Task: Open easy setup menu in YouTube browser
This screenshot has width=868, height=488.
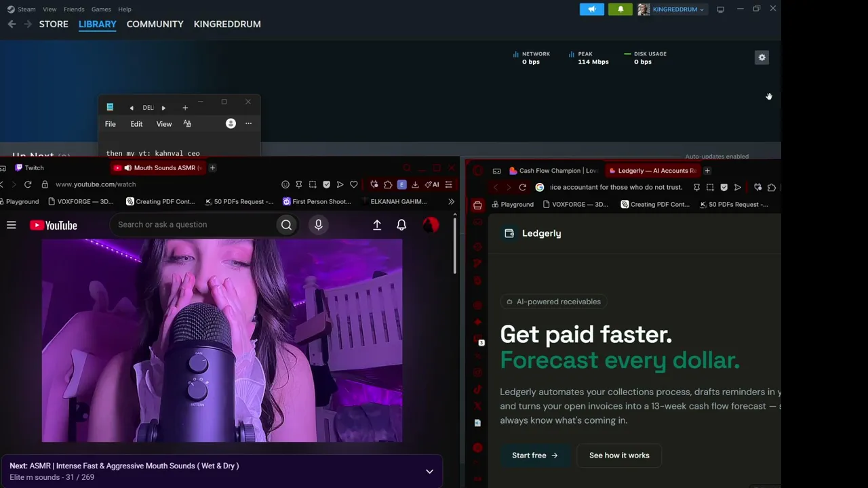Action: pyautogui.click(x=448, y=184)
